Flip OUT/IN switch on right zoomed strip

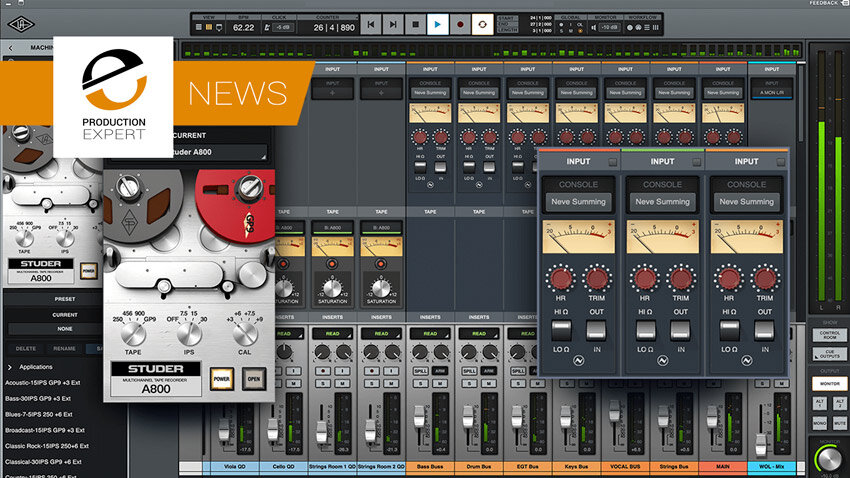tap(764, 330)
